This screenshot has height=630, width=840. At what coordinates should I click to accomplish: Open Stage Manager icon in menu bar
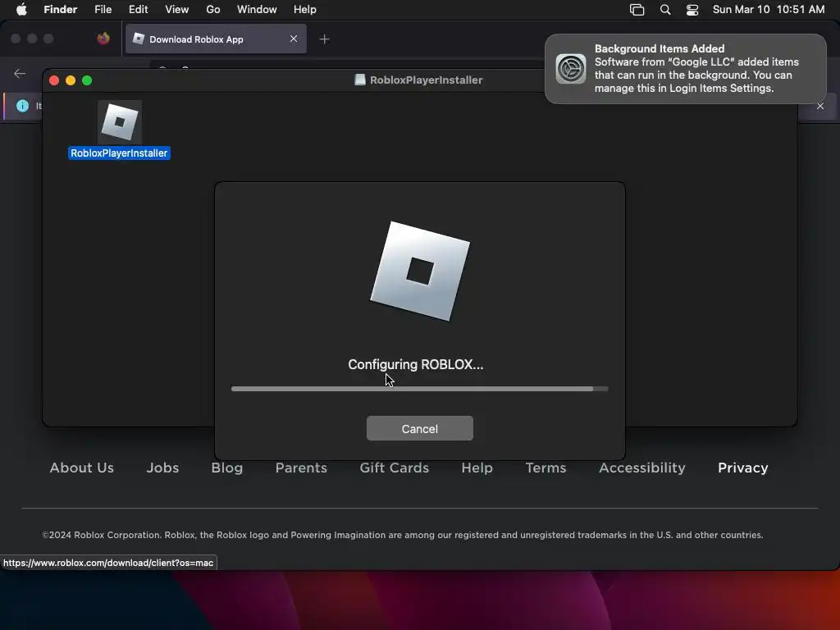637,10
